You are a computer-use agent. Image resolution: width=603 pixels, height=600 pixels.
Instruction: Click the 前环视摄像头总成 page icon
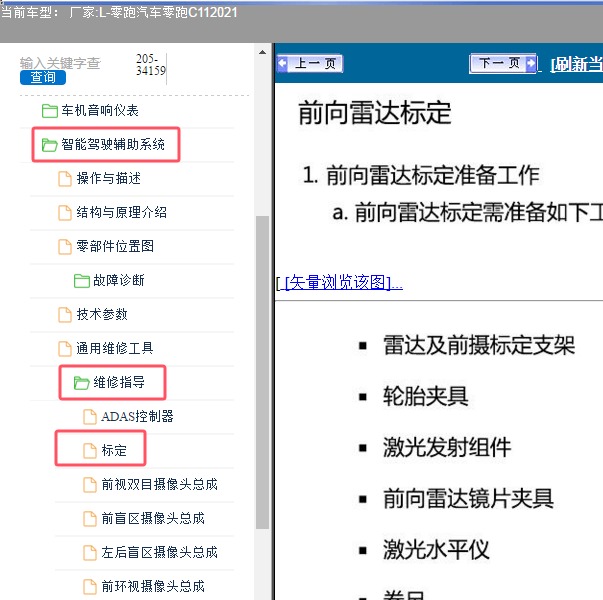click(90, 587)
